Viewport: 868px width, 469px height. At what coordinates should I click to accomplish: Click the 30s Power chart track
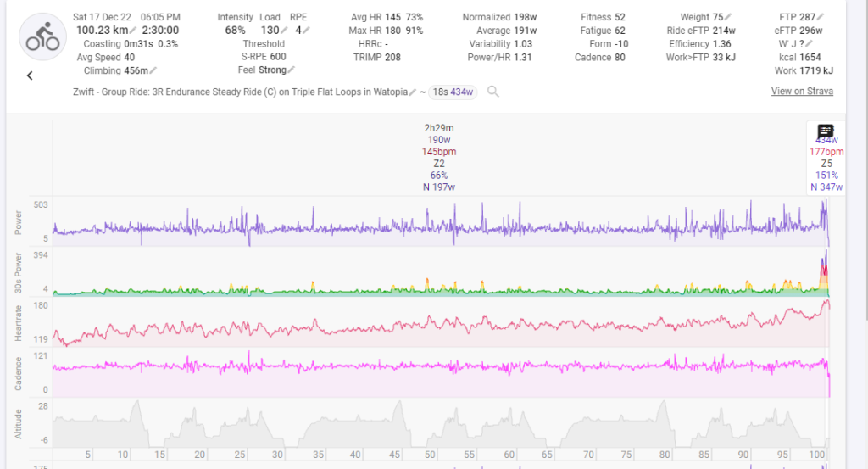pyautogui.click(x=18, y=273)
